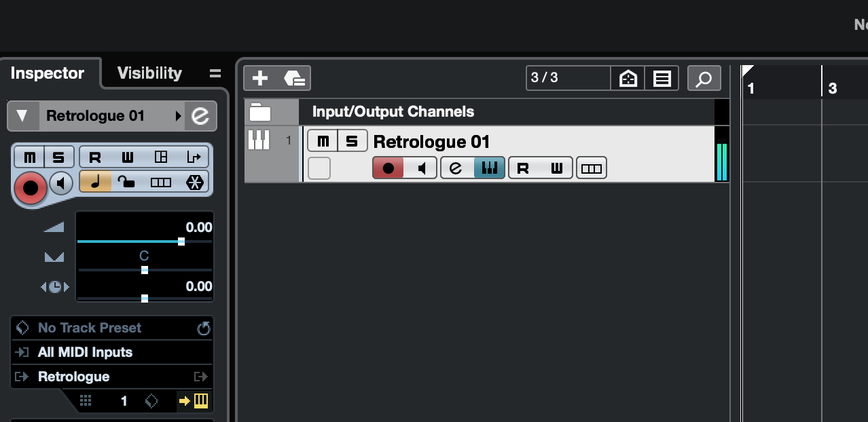The image size is (868, 422).
Task: Select Retrologue 01 track name in list
Action: point(431,142)
